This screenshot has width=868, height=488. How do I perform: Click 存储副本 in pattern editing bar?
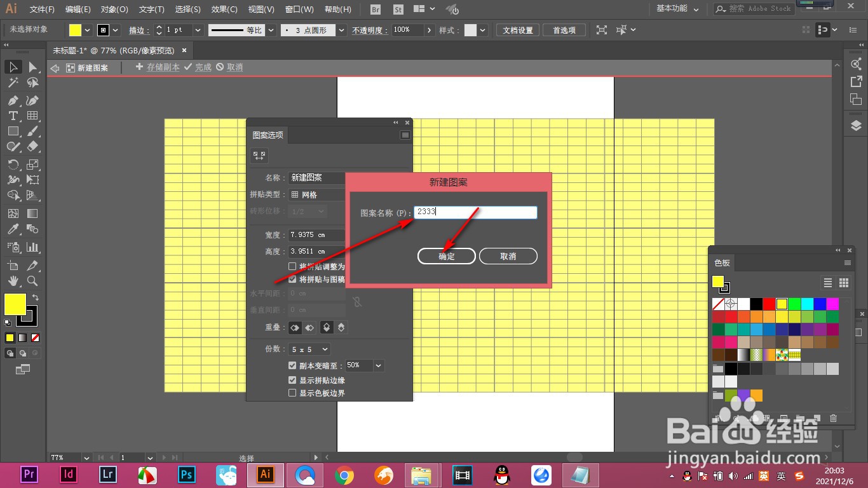(x=158, y=67)
